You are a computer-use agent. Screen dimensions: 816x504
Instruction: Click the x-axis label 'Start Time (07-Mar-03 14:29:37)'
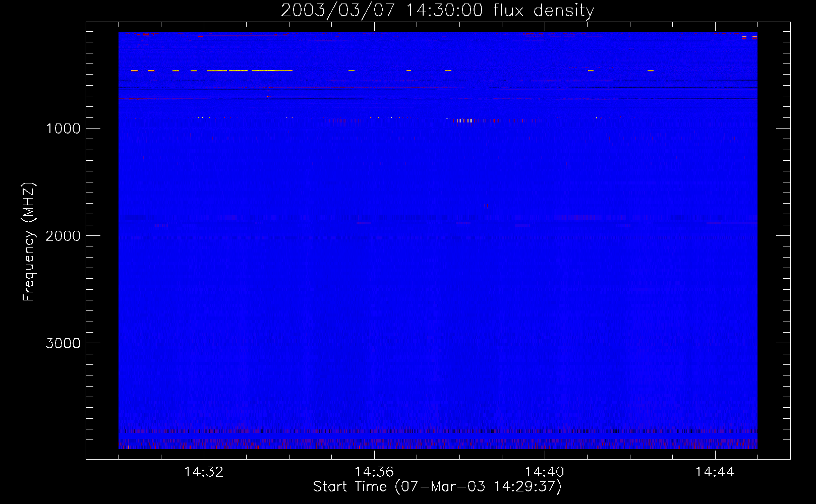click(437, 487)
